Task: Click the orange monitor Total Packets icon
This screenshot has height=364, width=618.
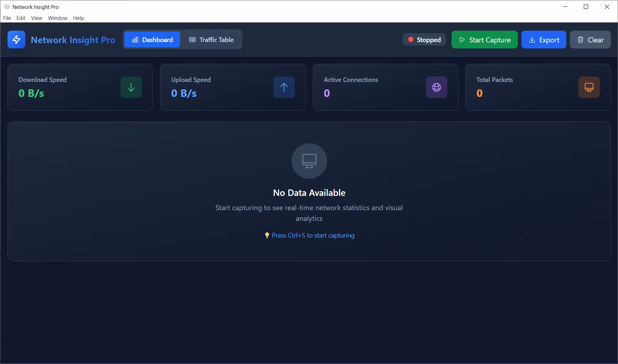Action: (x=589, y=87)
